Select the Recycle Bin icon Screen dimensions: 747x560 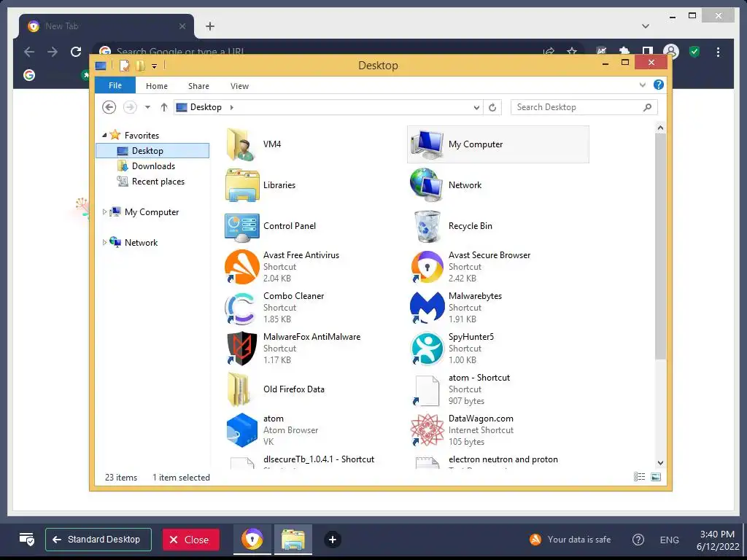tap(427, 227)
